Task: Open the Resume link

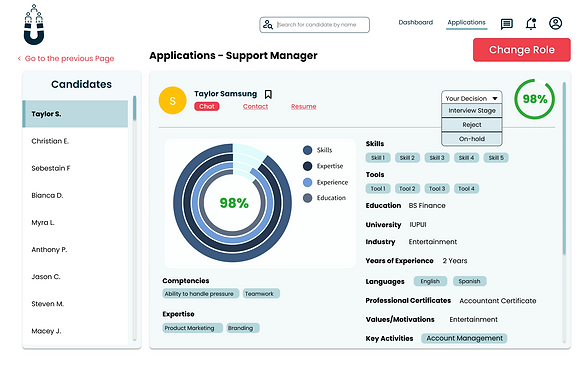Action: pos(303,107)
